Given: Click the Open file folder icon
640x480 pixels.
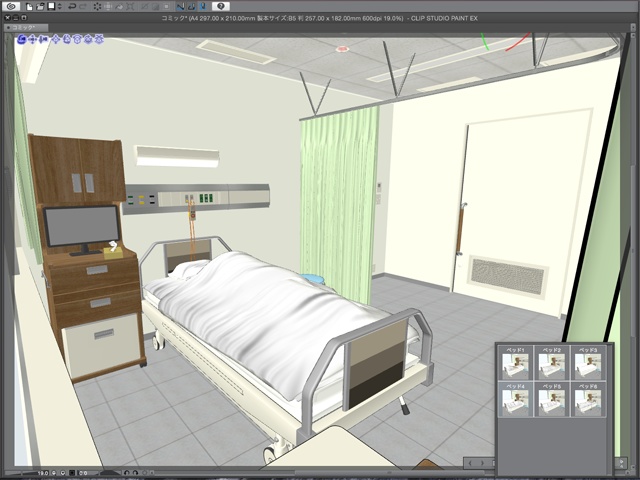Looking at the screenshot, I should pyautogui.click(x=40, y=6).
